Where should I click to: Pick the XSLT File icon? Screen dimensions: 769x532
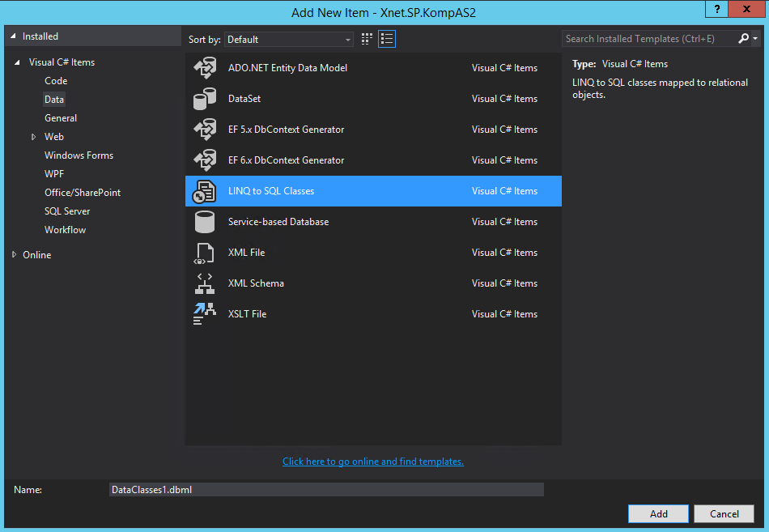[204, 314]
